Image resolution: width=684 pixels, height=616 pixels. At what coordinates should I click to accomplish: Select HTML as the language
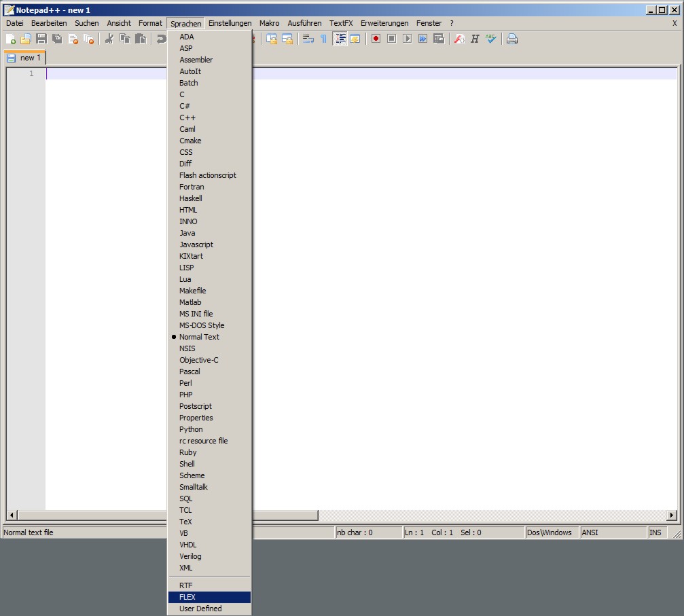pos(209,210)
